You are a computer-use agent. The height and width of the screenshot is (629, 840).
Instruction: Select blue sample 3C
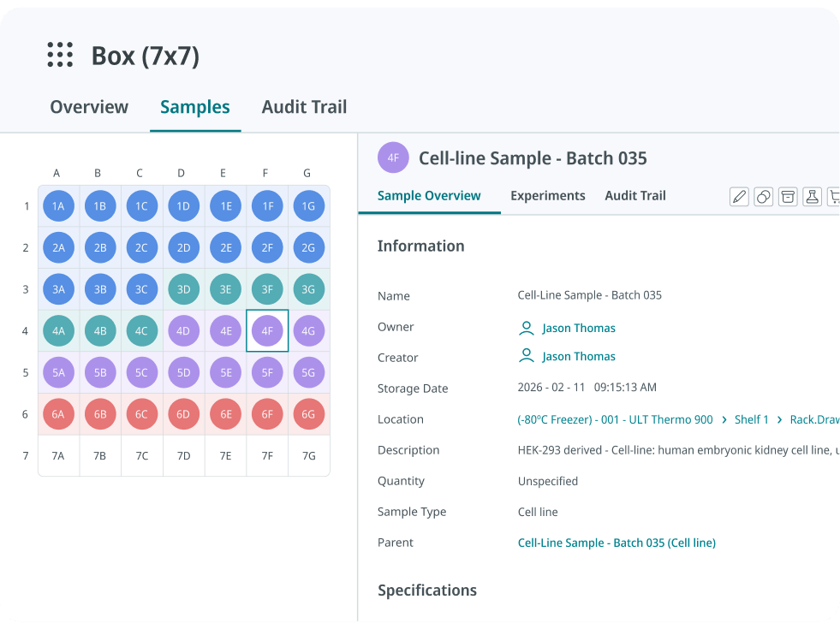142,289
